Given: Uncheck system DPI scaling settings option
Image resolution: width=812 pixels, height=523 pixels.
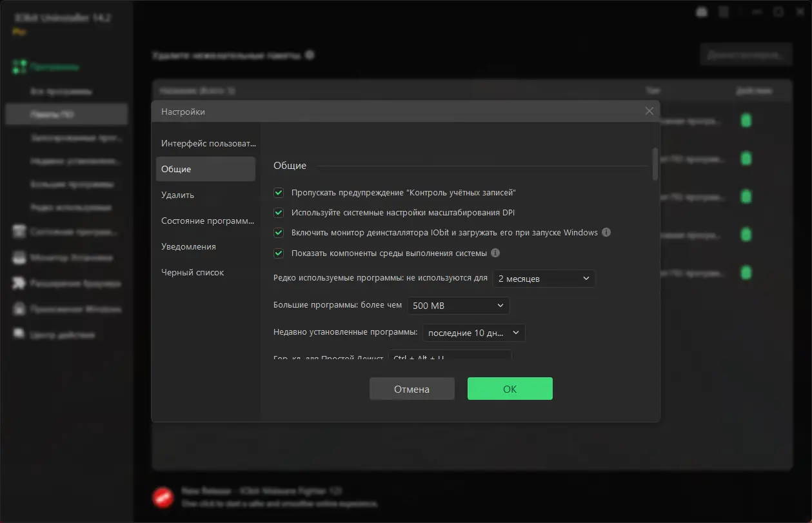Looking at the screenshot, I should 278,212.
